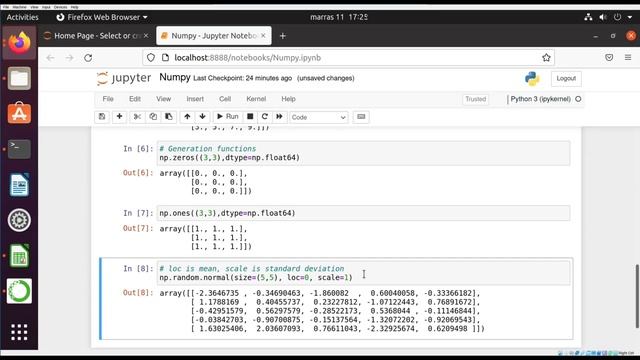
Task: Cut selected cells with the scissors icon
Action: click(137, 117)
